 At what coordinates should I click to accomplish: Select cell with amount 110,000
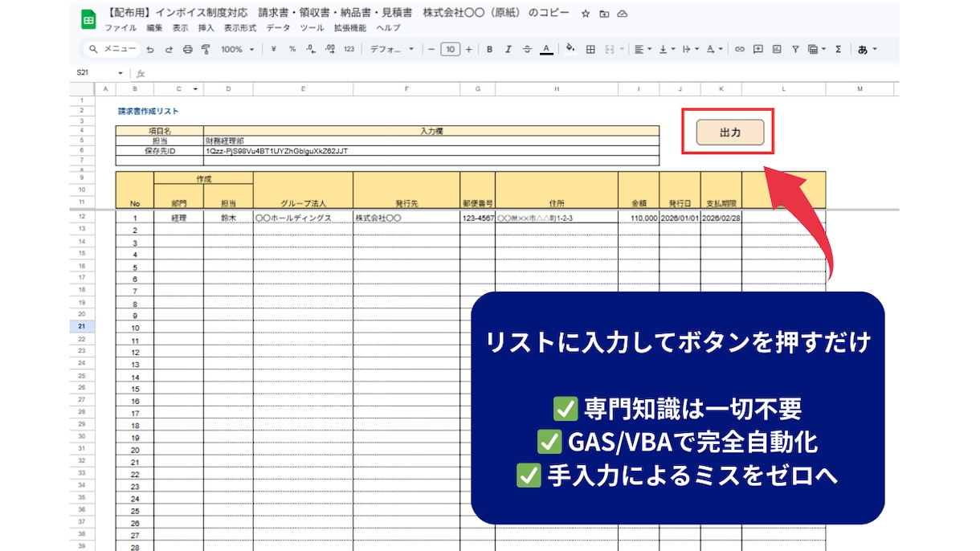pos(639,218)
